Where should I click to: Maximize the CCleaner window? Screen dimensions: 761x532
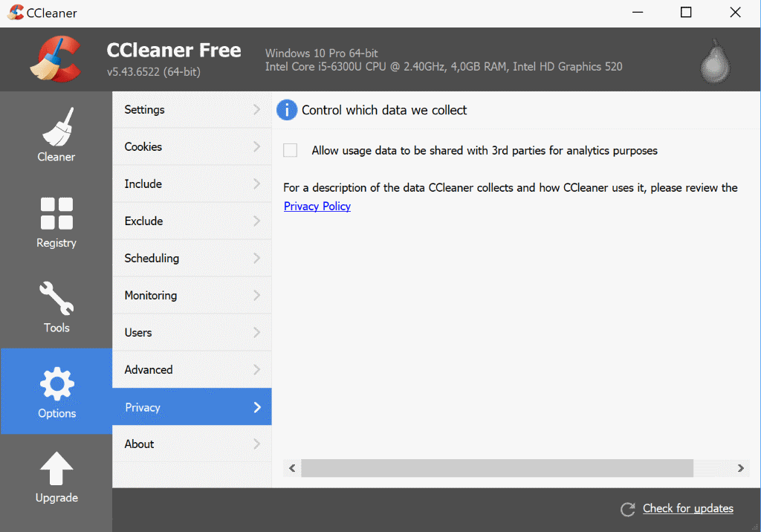click(686, 12)
